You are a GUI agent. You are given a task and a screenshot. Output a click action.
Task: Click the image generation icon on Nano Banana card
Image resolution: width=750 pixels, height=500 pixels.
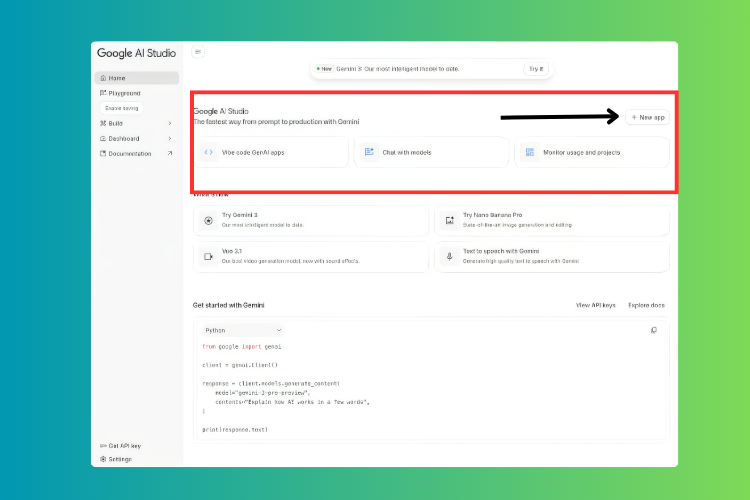[x=450, y=221]
